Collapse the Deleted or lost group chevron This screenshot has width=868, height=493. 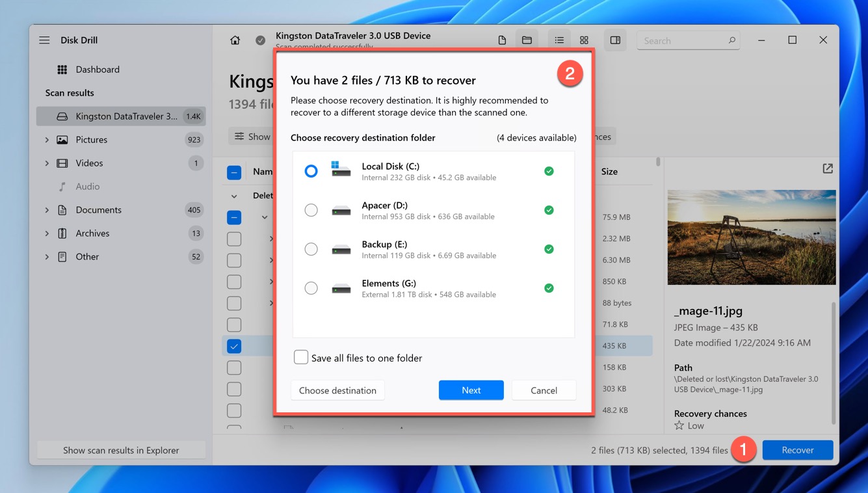coord(234,196)
